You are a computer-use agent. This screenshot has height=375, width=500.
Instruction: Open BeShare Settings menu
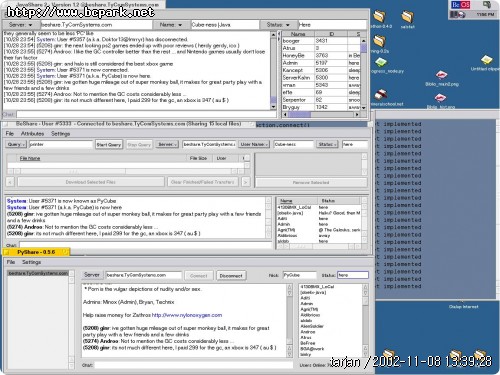click(x=60, y=133)
